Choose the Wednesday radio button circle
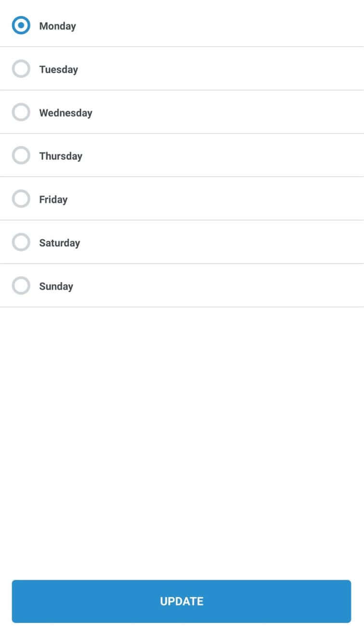The image size is (364, 636). [21, 112]
